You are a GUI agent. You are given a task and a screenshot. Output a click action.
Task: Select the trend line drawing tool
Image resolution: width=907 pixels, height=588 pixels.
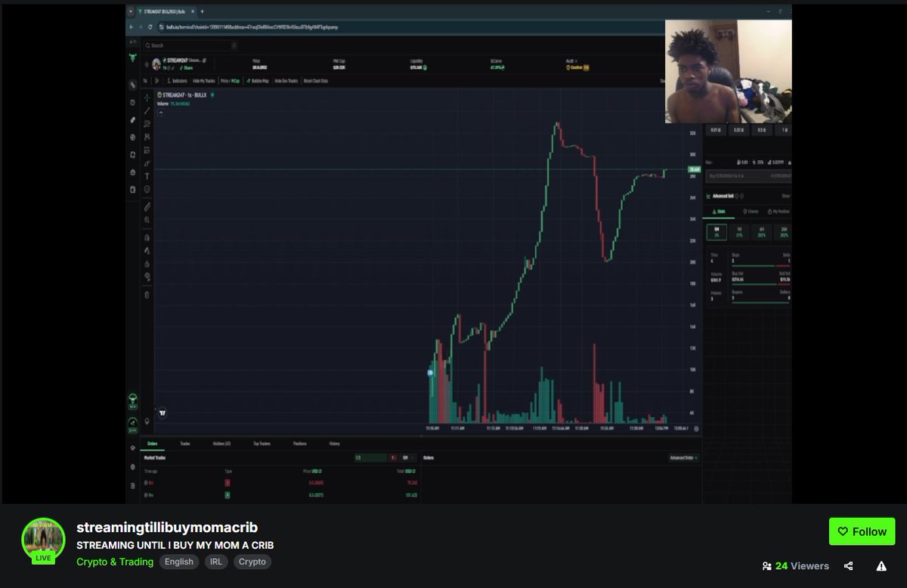pyautogui.click(x=147, y=111)
